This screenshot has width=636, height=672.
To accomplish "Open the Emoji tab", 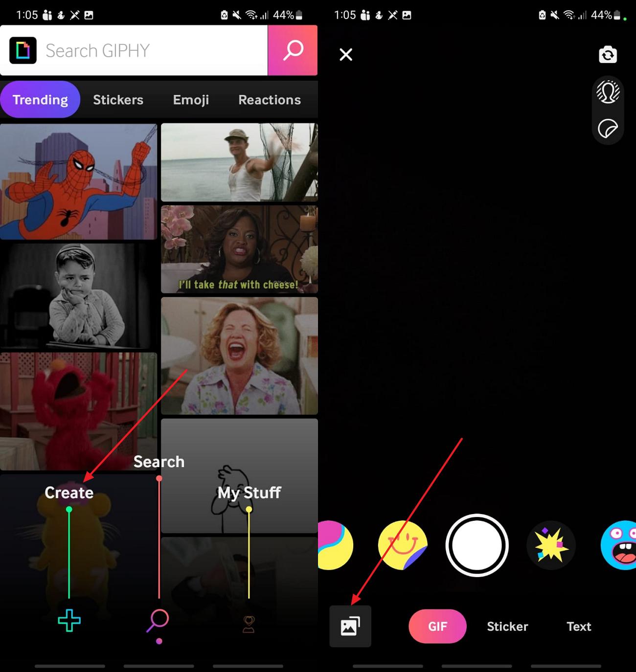I will [x=190, y=99].
